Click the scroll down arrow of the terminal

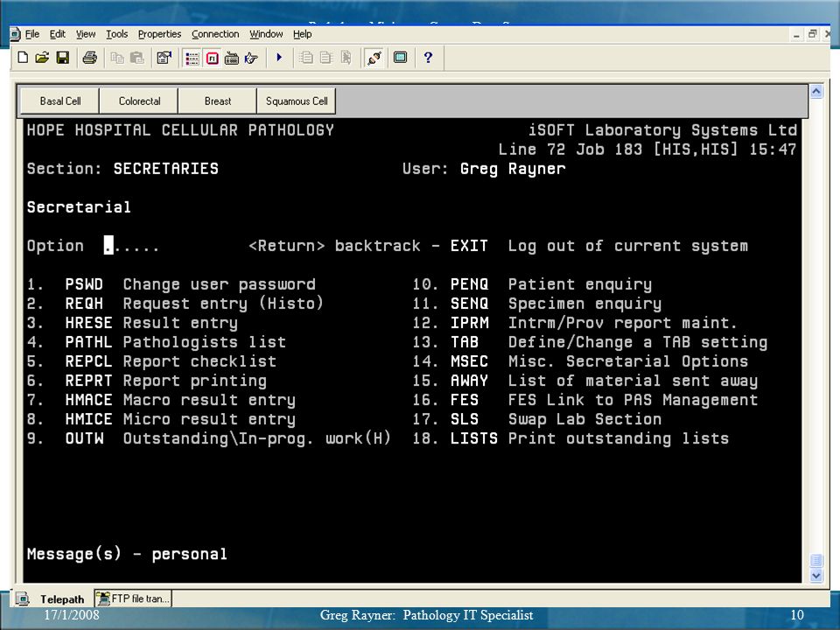(x=815, y=576)
